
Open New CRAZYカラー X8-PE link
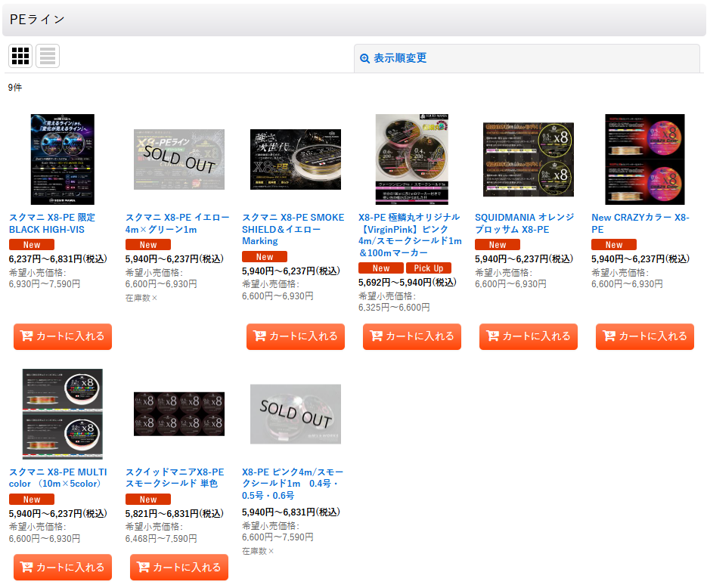tap(640, 224)
